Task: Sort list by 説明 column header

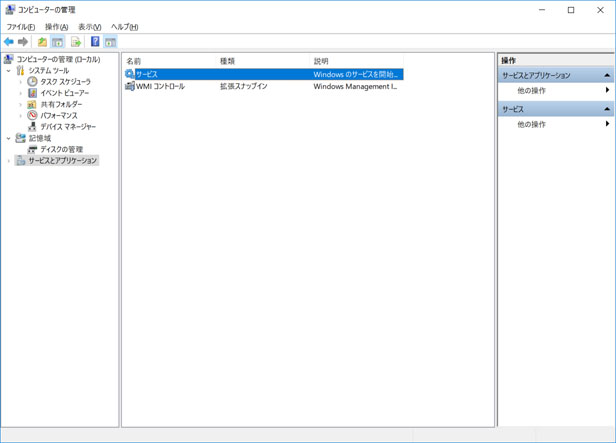Action: pyautogui.click(x=357, y=61)
